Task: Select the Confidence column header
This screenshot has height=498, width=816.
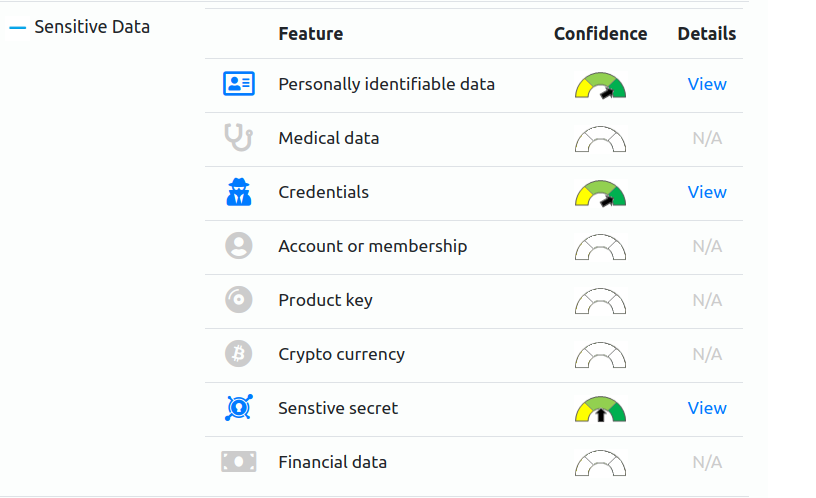Action: (x=601, y=34)
